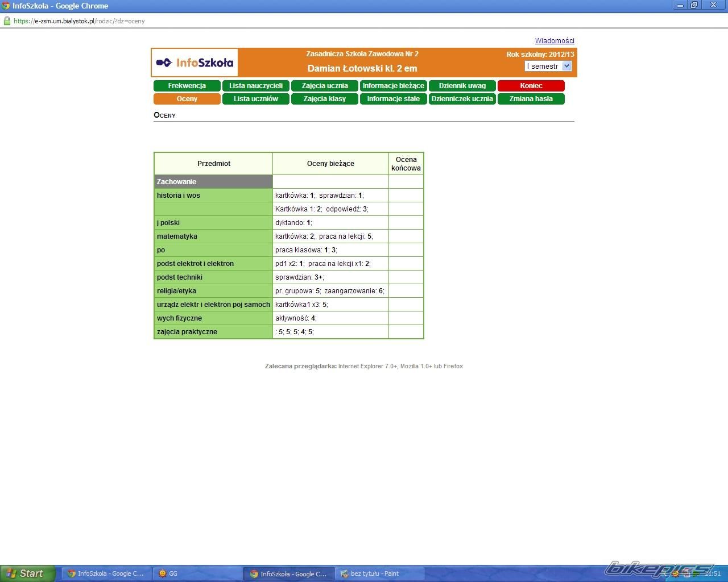
Task: Open the semester dropdown
Action: [548, 66]
